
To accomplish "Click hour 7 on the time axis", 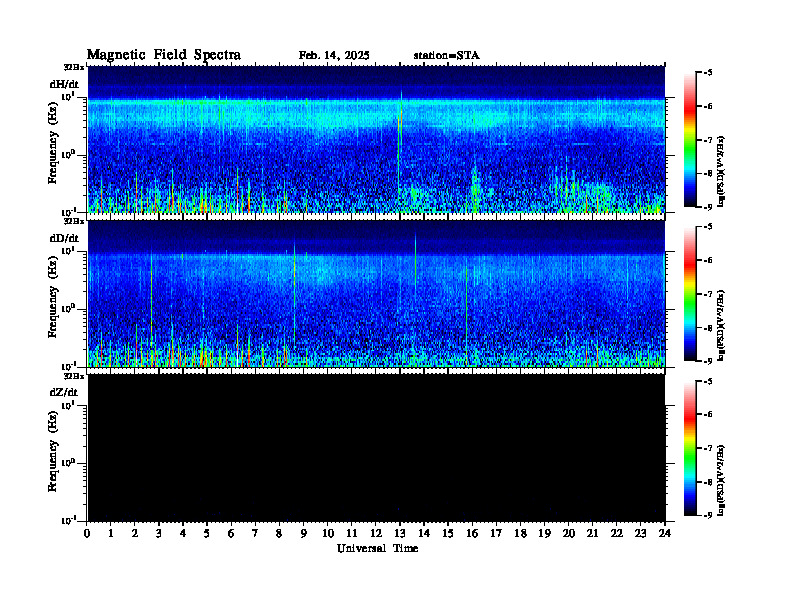I will (x=255, y=534).
